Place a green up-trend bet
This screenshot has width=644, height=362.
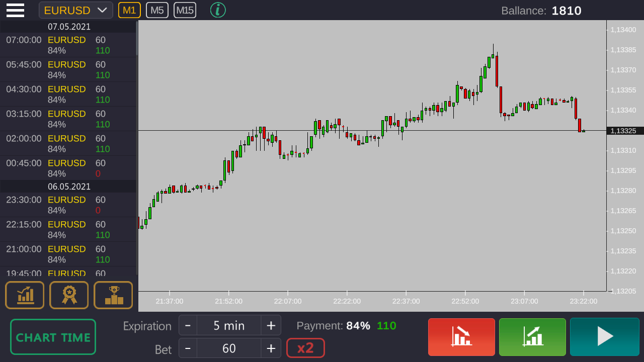[532, 337]
